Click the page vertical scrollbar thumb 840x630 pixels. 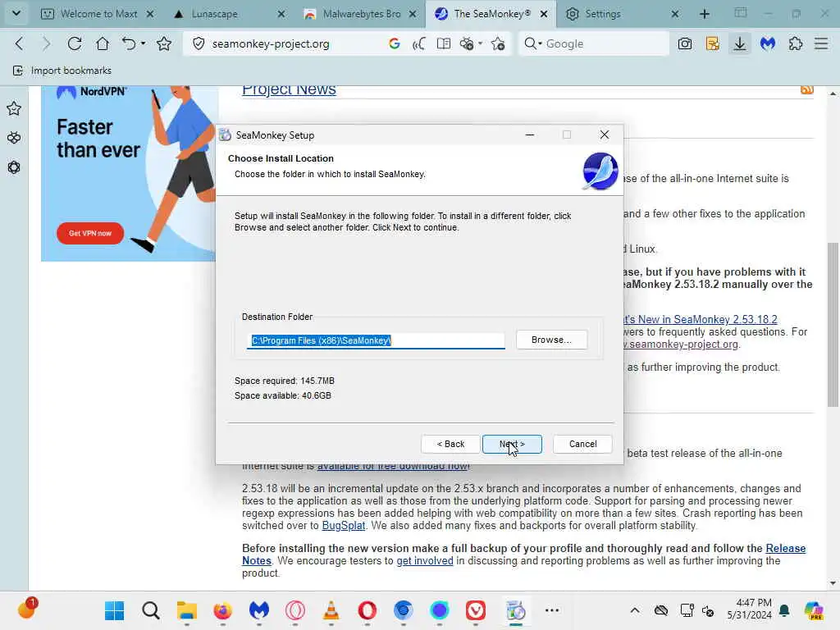click(x=833, y=325)
